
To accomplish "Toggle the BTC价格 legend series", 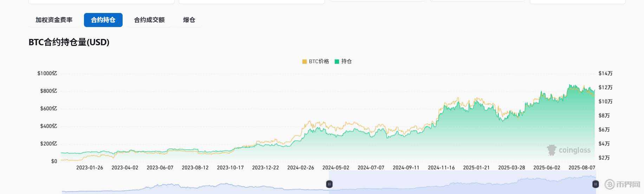I will (319, 61).
